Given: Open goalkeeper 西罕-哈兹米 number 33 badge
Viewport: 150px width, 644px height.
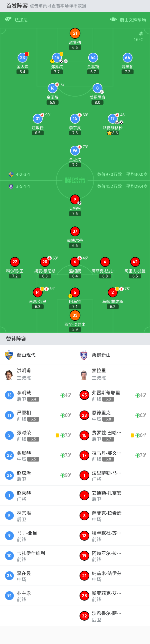Looking at the screenshot, I should (x=75, y=315).
